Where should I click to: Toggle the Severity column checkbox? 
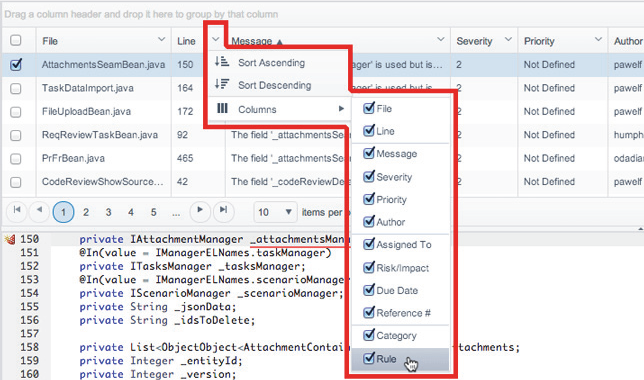point(369,176)
